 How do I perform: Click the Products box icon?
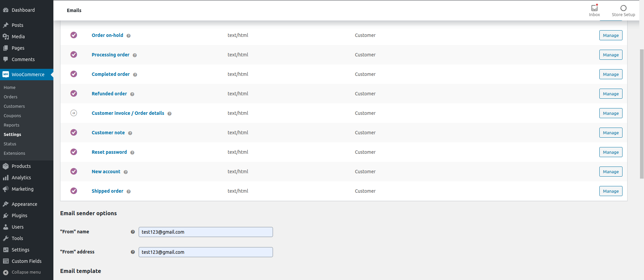click(x=6, y=166)
